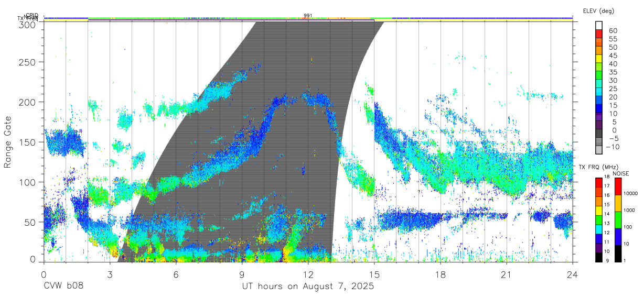This screenshot has height=297, width=644.
Task: Click the 11 value in TX FRQ legend
Action: (x=607, y=242)
